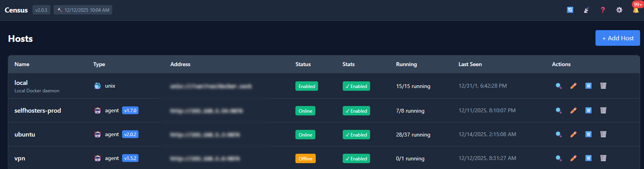Screen dimensions: 644x169
Task: Click the v1.7.0 agent version badge
Action: (130, 111)
